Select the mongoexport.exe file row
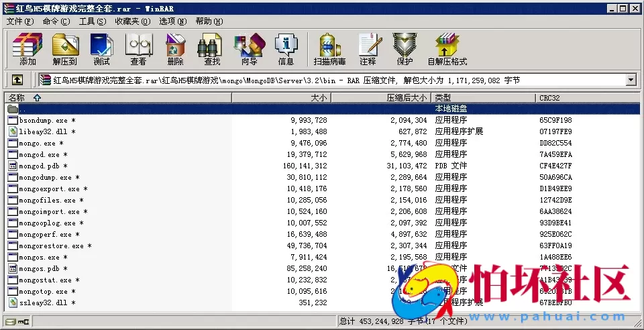 click(323, 188)
